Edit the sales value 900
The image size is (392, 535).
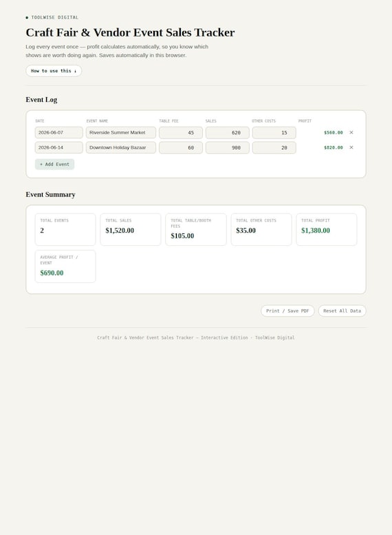(x=228, y=148)
